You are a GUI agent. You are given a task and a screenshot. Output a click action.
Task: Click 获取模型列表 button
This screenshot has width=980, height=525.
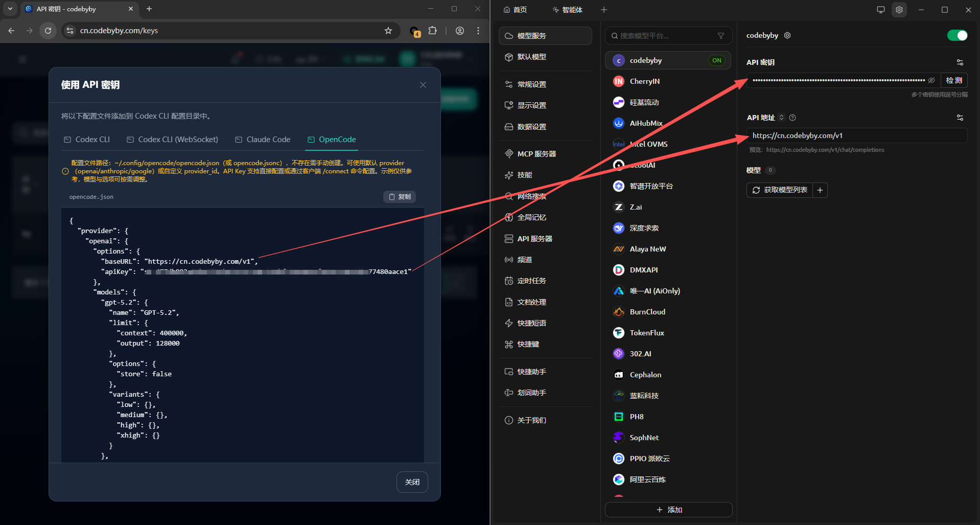(780, 190)
